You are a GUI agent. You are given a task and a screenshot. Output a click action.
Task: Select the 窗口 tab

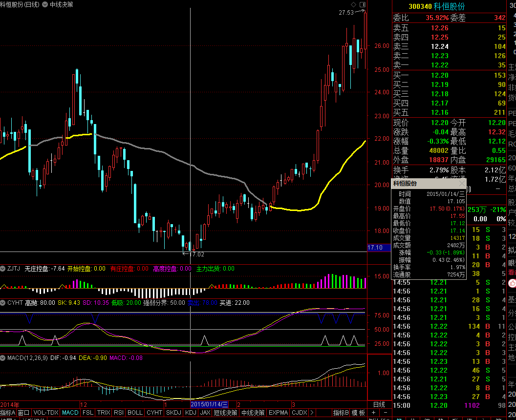24,413
